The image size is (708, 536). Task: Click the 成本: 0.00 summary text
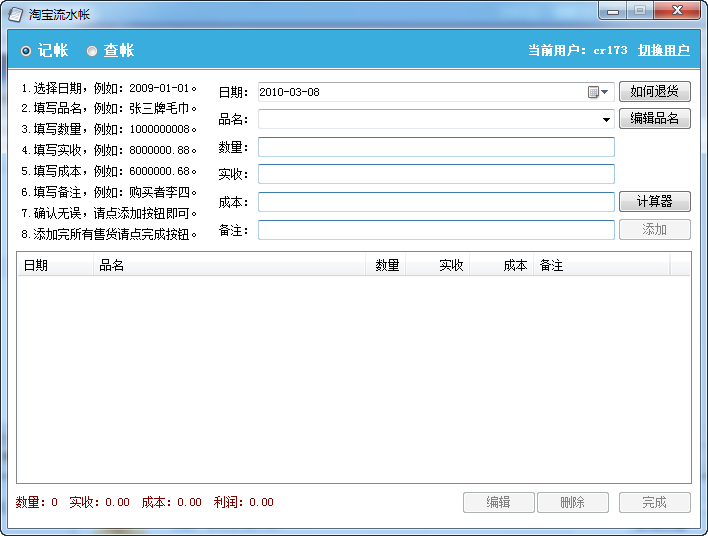pos(172,502)
